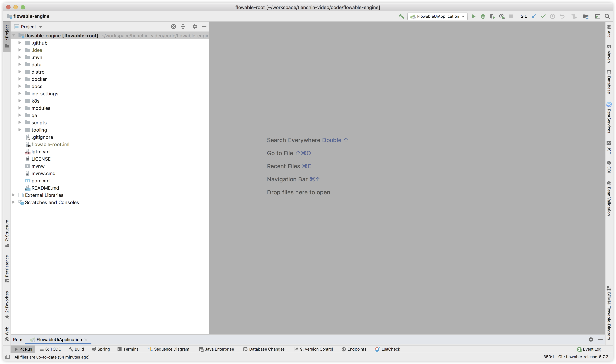The image size is (616, 364).
Task: Click the Debug bug icon
Action: click(483, 16)
